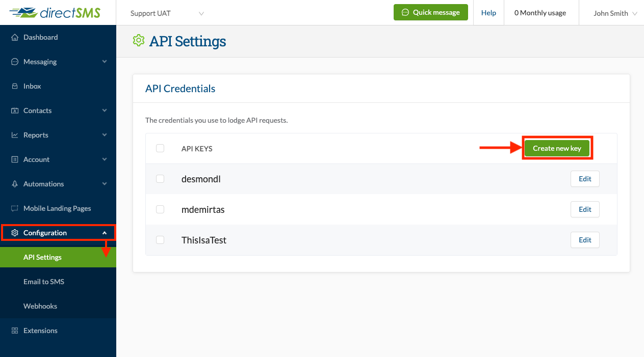The image size is (644, 357).
Task: Click the directSMS logo
Action: [55, 13]
